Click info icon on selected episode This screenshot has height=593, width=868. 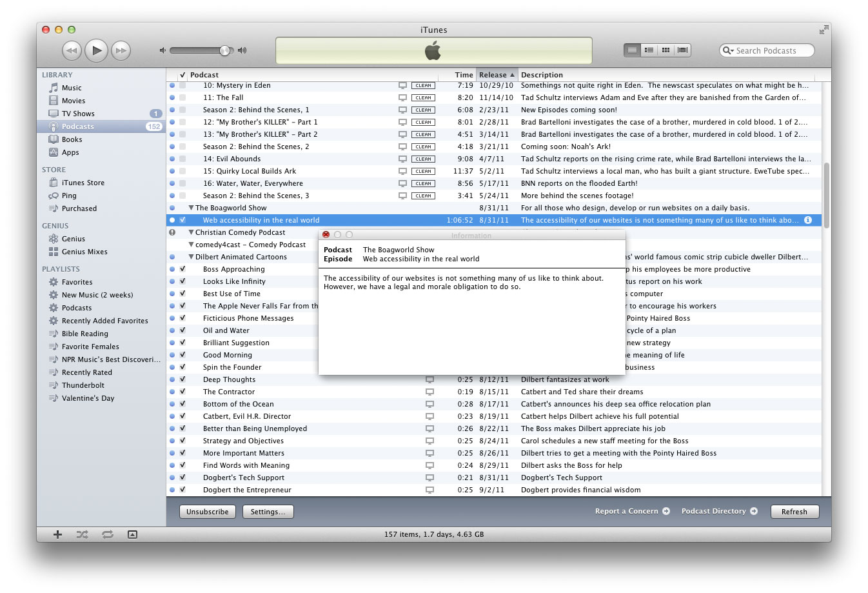pos(808,220)
